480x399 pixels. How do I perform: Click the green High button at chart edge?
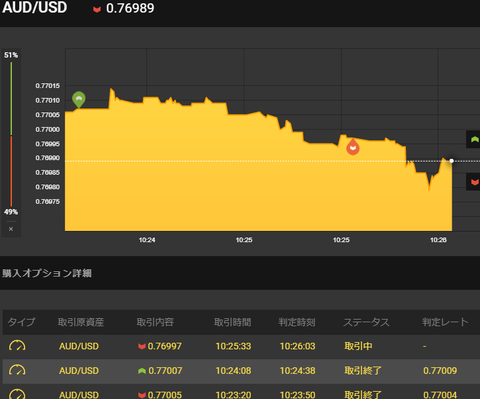pos(474,139)
